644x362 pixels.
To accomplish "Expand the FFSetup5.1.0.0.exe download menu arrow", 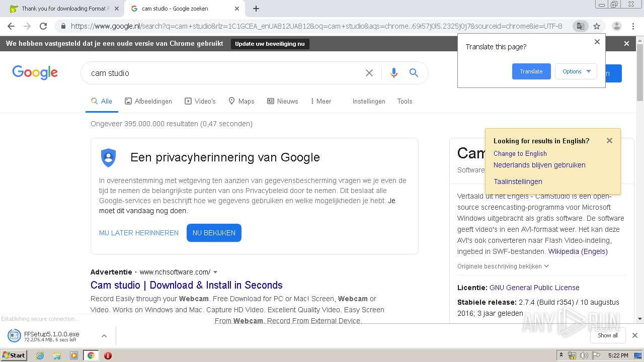I will 104,336.
